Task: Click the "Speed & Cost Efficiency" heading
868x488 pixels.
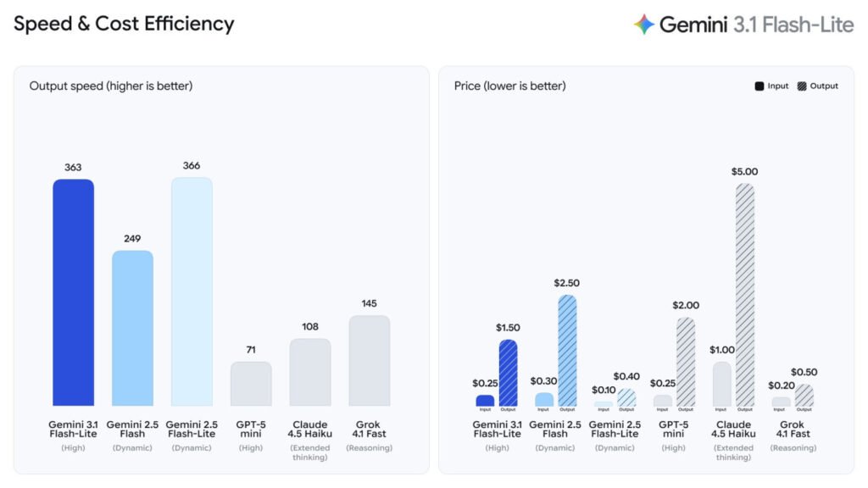Action: pos(124,24)
